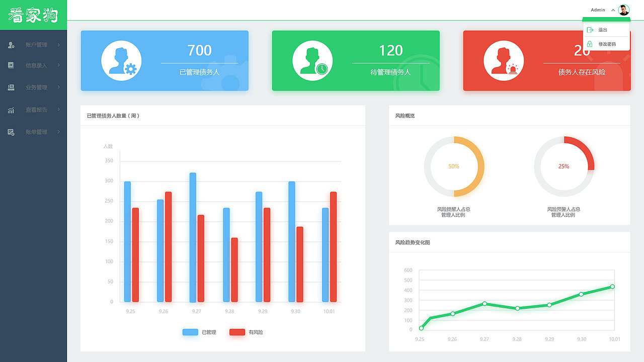Screen dimensions: 644x362
Task: Click the 120 count value
Action: [x=391, y=50]
